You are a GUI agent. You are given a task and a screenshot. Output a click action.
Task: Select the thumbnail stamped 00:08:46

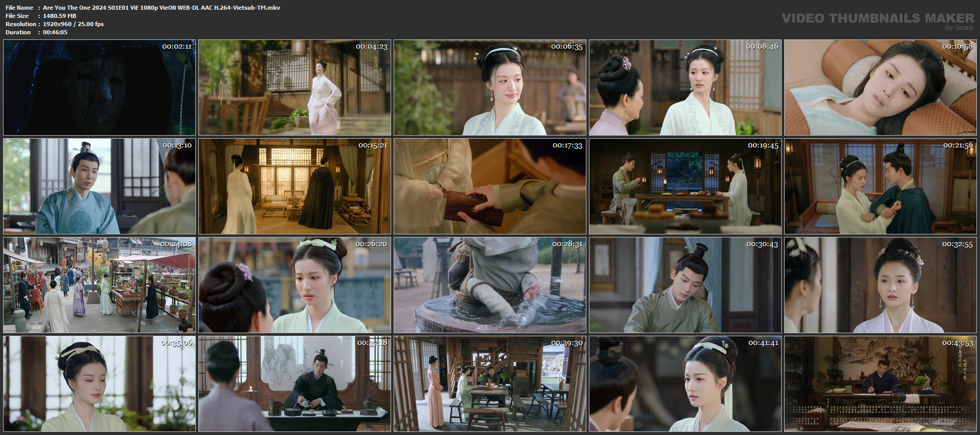point(685,88)
